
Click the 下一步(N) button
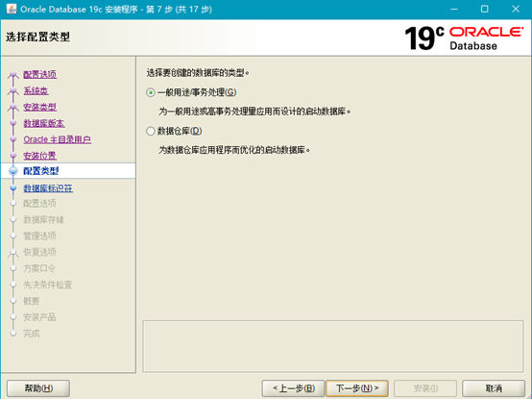coord(357,388)
